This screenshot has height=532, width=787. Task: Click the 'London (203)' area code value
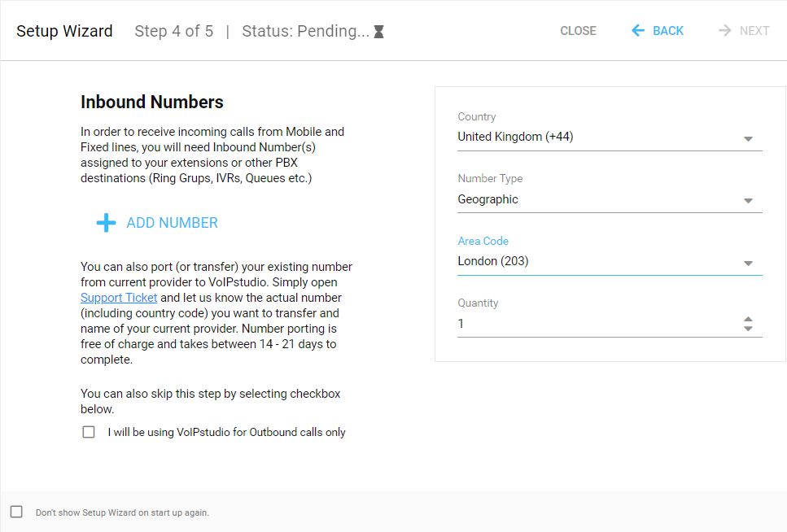click(493, 261)
